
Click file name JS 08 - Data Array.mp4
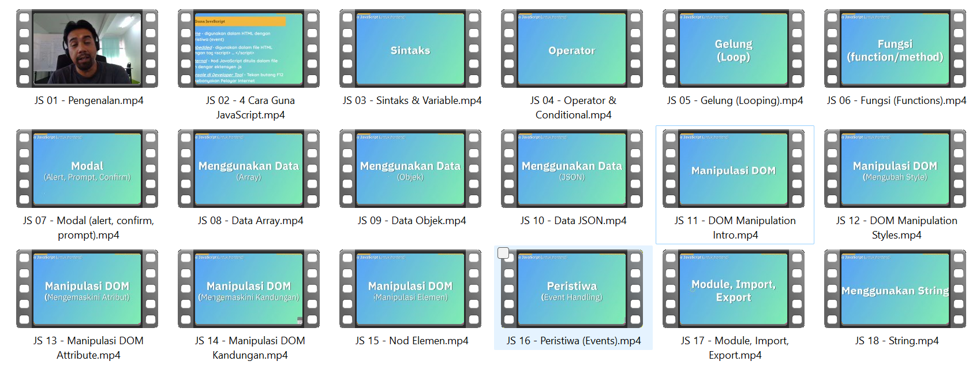coord(250,221)
